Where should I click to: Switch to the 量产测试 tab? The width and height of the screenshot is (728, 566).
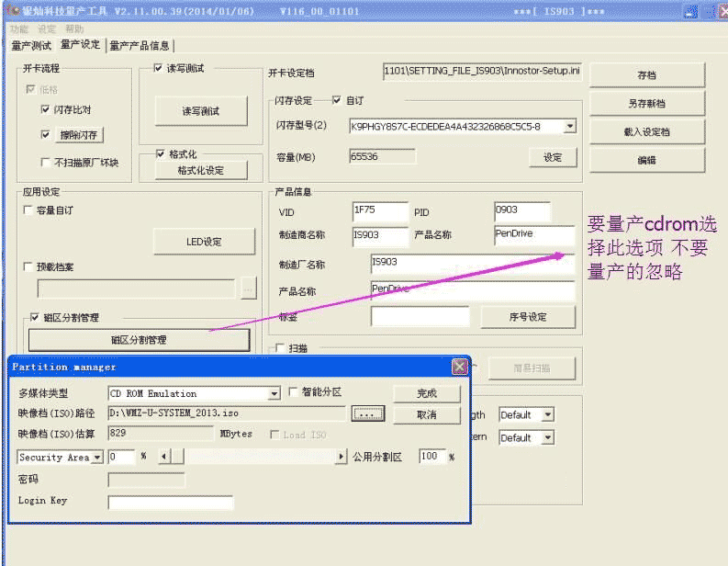pyautogui.click(x=31, y=46)
